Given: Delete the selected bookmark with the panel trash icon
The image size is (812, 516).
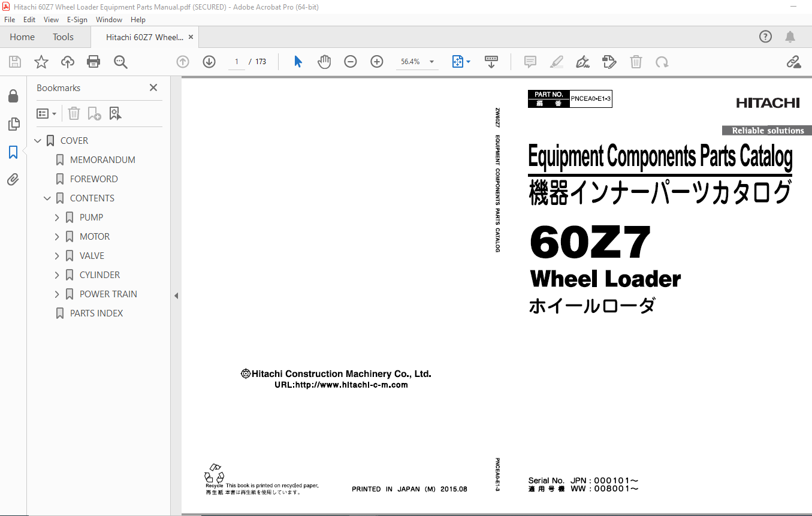Looking at the screenshot, I should 74,113.
